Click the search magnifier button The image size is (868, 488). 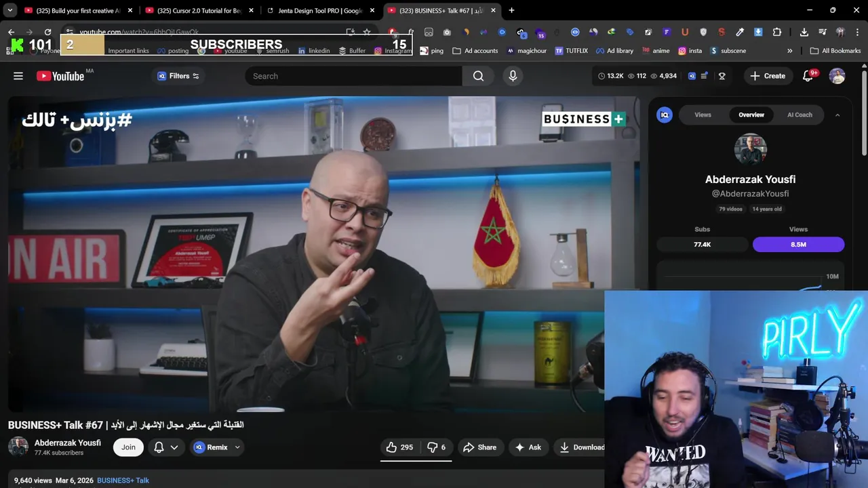(x=478, y=76)
